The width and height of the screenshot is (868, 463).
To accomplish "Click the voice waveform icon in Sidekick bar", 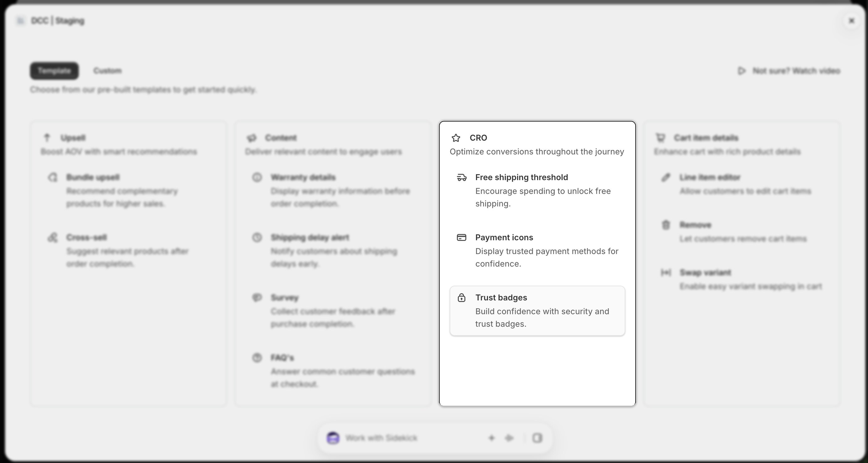I will click(x=509, y=438).
